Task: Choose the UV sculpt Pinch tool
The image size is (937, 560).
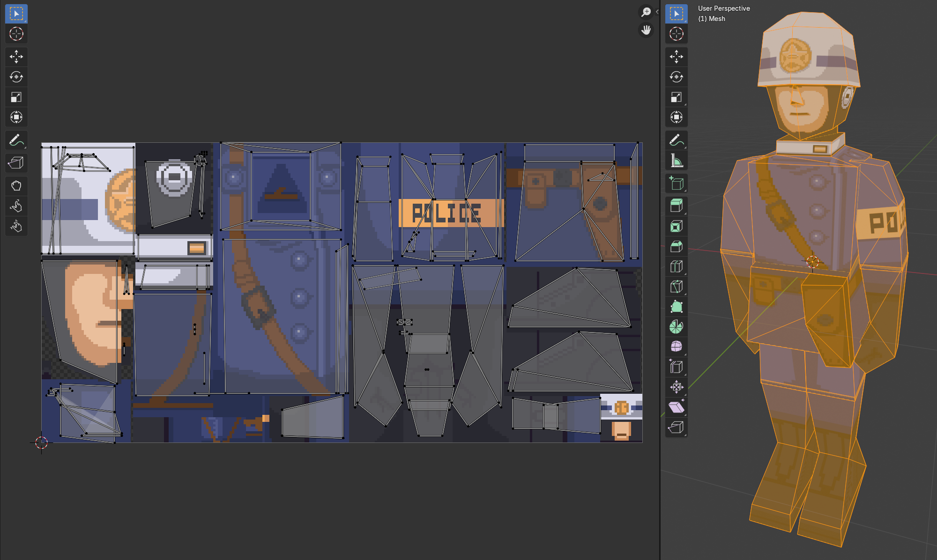Action: 16,226
